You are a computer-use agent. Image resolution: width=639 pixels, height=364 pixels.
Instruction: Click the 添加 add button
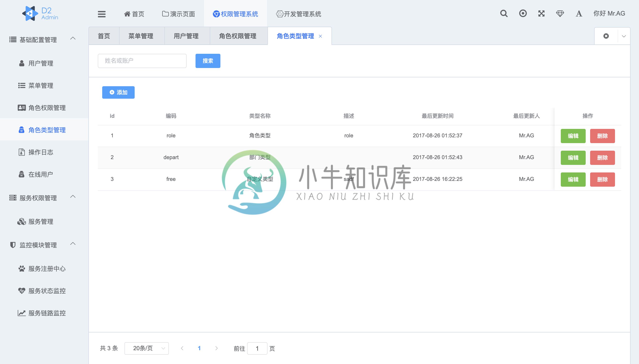118,92
